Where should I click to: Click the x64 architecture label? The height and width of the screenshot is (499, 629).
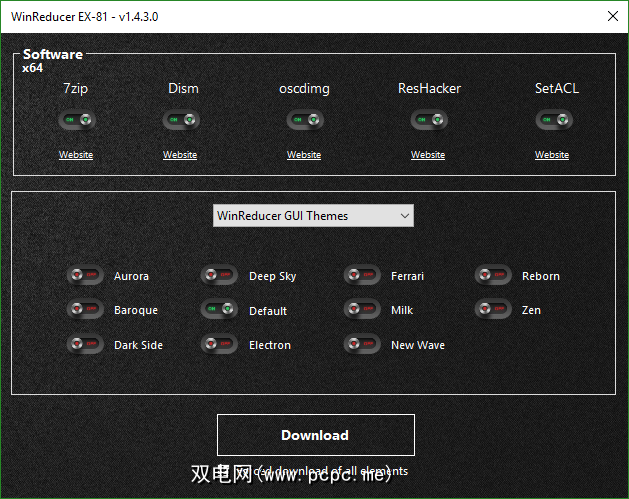(32, 68)
